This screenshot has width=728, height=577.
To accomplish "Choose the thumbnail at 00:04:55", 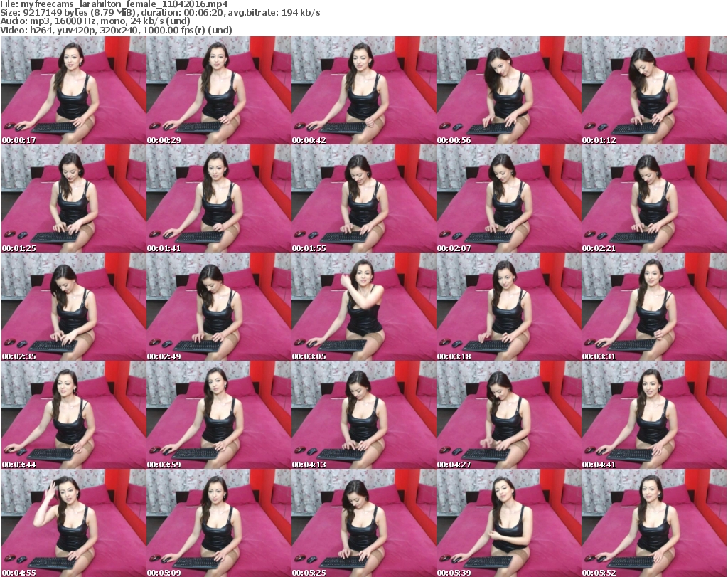I will pyautogui.click(x=74, y=523).
